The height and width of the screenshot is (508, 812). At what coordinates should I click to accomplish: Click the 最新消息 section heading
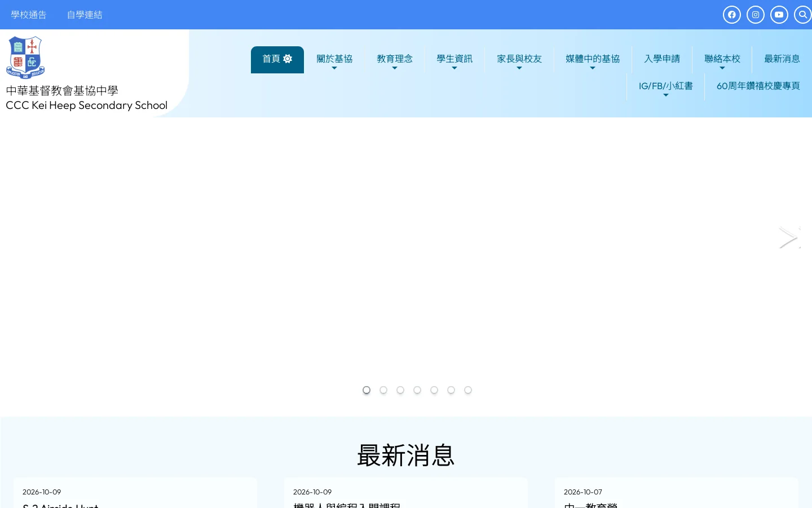pos(406,455)
